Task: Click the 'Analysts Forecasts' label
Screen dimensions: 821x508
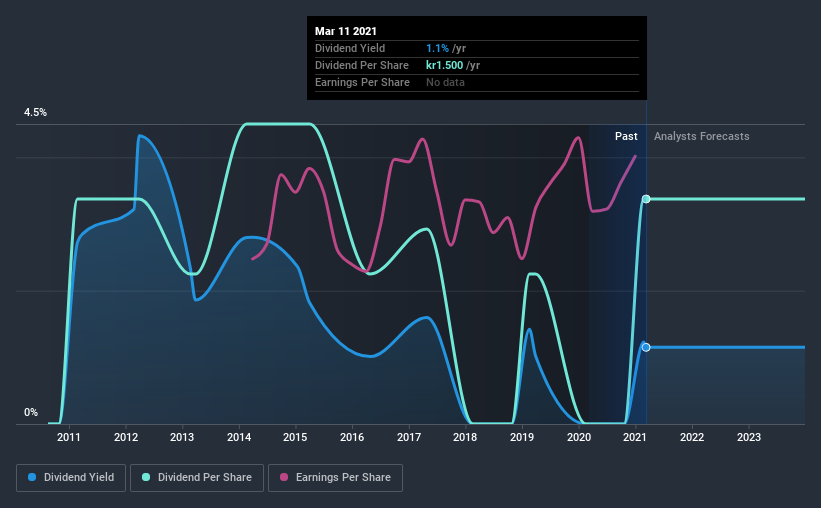Action: [x=702, y=136]
